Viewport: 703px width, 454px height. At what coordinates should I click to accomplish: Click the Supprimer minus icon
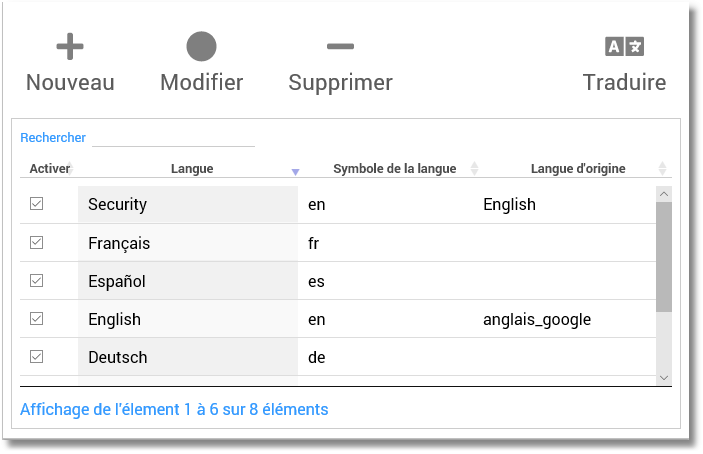340,46
